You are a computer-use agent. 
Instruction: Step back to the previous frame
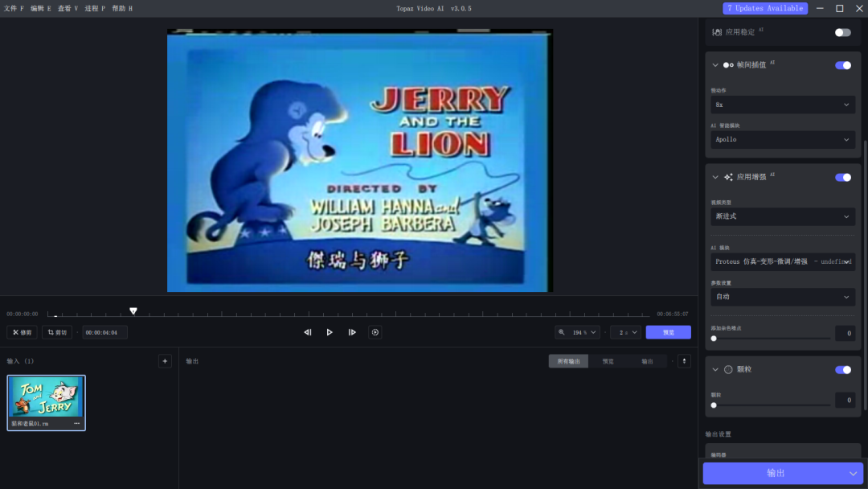pyautogui.click(x=307, y=332)
